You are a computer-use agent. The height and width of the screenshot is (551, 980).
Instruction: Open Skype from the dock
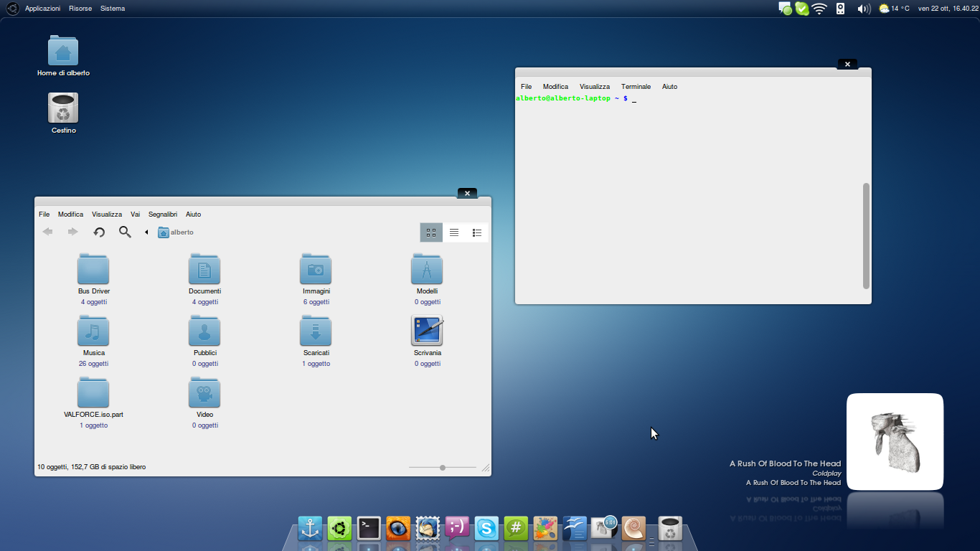click(486, 529)
